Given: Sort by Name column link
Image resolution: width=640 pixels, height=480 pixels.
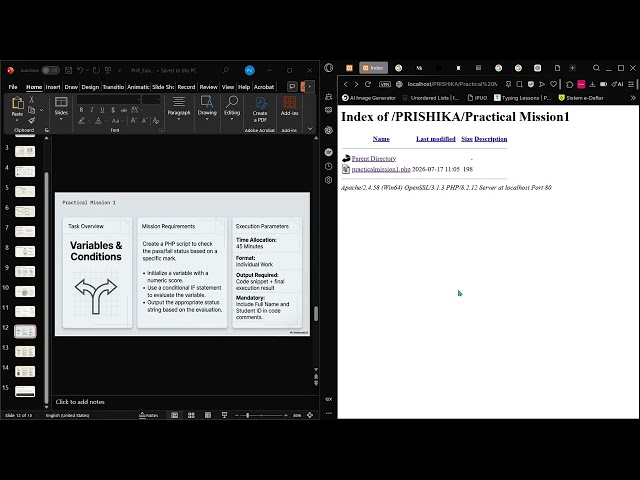Looking at the screenshot, I should [x=381, y=139].
